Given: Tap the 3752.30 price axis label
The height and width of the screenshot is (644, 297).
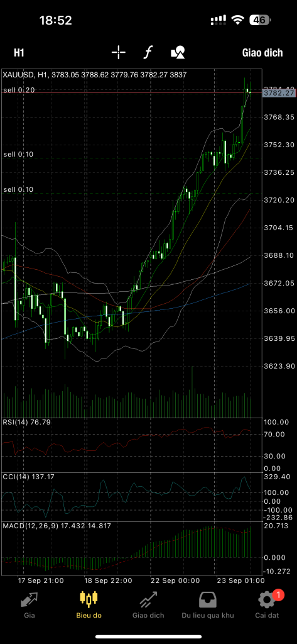Looking at the screenshot, I should pos(279,145).
